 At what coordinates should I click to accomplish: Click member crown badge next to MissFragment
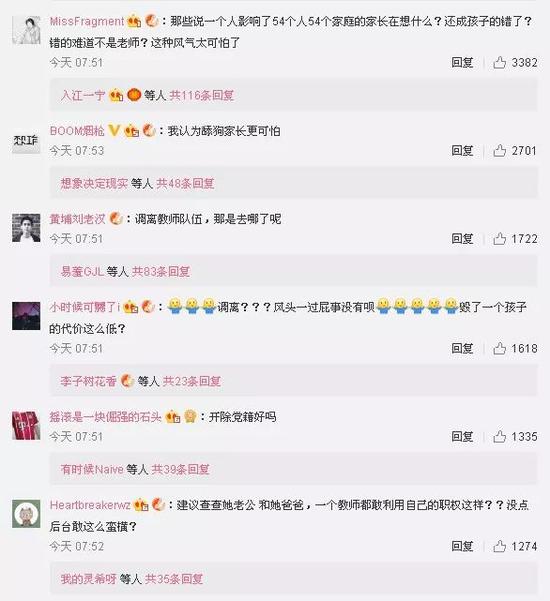click(134, 21)
